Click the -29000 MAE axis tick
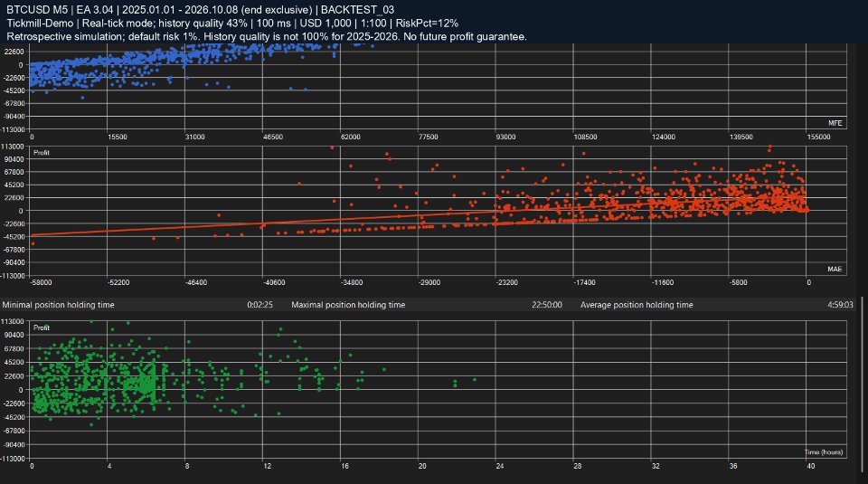The width and height of the screenshot is (868, 484). [429, 282]
